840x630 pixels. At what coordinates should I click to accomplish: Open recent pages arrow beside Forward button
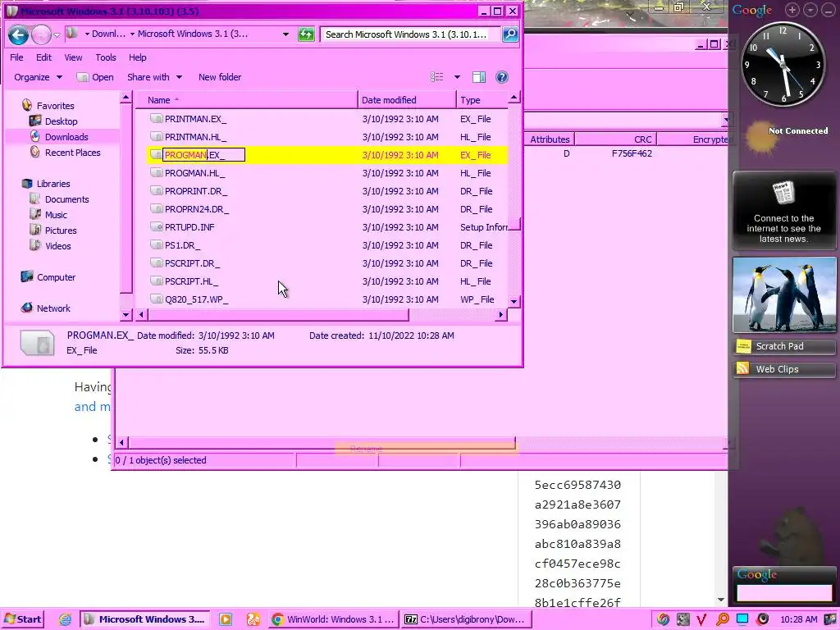tap(57, 35)
